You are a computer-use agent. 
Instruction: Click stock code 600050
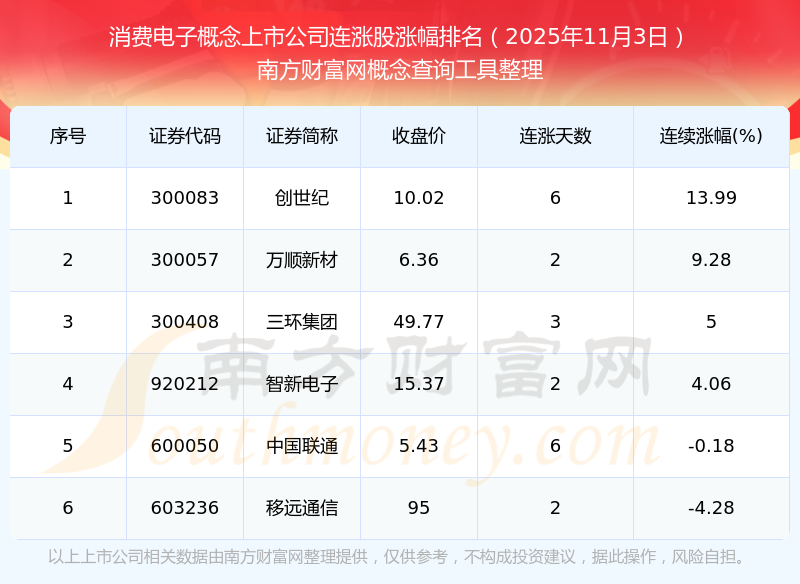point(185,446)
